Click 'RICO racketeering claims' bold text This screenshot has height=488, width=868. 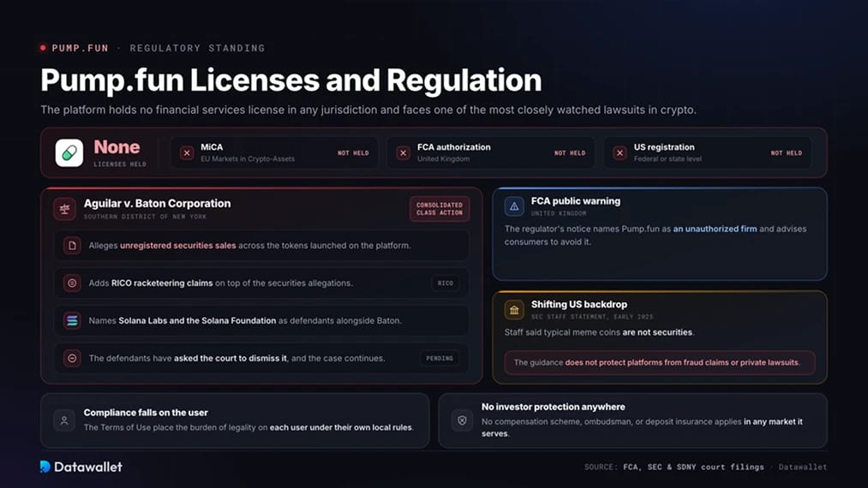(x=162, y=283)
